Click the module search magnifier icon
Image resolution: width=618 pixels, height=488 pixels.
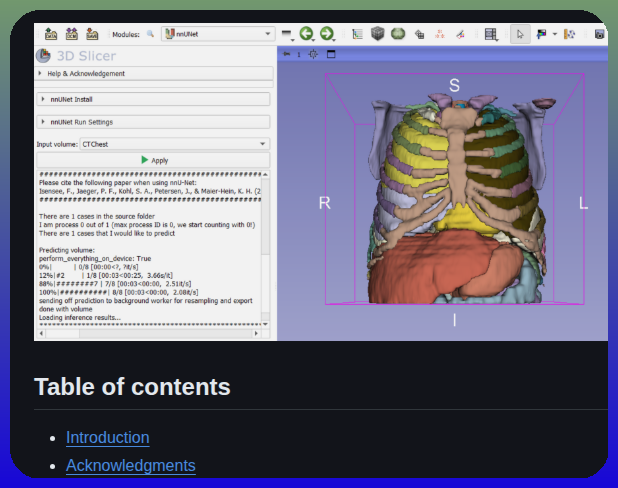pos(150,34)
